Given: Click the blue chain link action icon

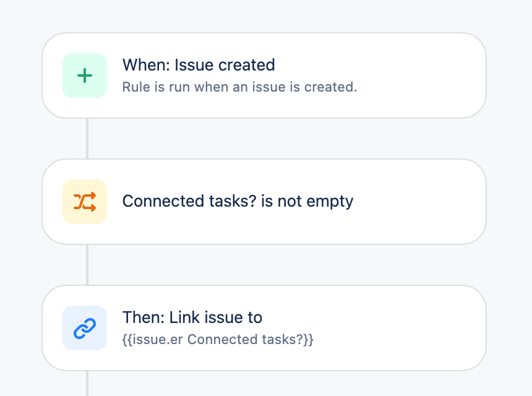Looking at the screenshot, I should tap(85, 328).
